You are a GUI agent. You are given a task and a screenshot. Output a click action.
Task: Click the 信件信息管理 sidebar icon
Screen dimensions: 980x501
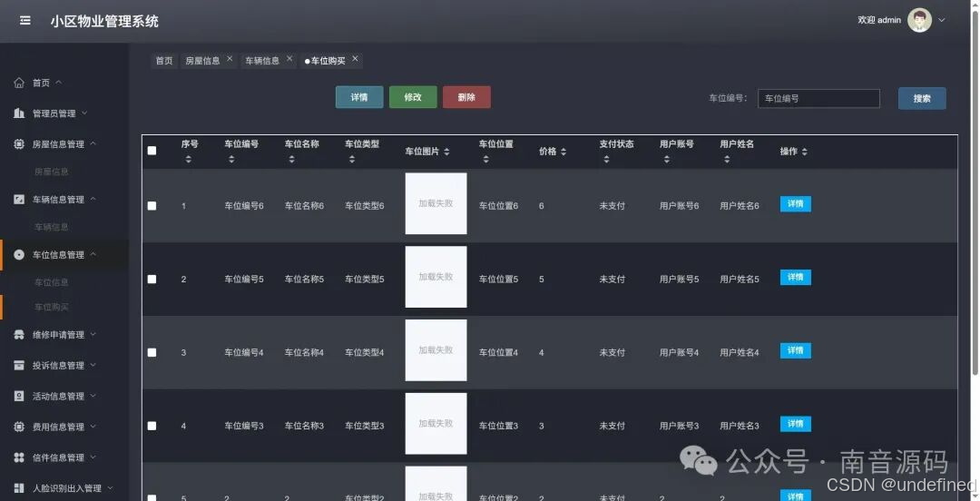coord(19,457)
